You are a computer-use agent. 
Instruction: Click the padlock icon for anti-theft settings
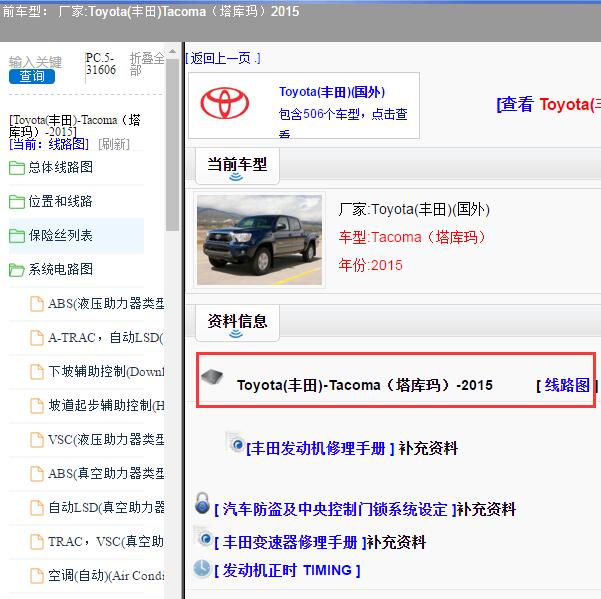(202, 503)
